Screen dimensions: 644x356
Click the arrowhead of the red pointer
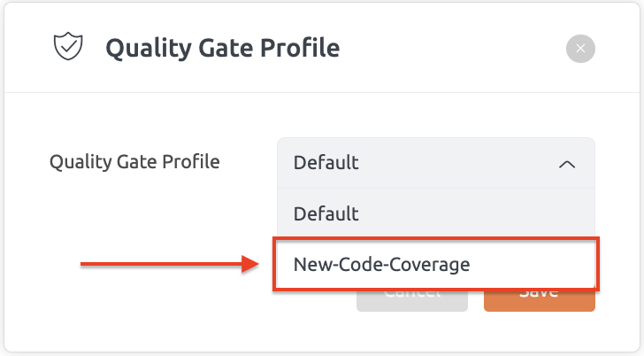pyautogui.click(x=250, y=264)
